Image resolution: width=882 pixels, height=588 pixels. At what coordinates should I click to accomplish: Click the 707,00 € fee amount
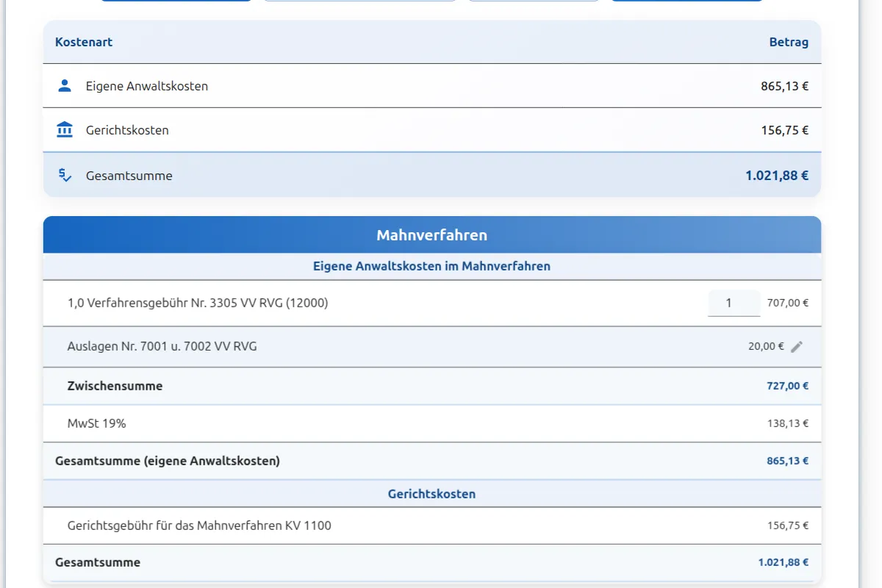pyautogui.click(x=787, y=303)
